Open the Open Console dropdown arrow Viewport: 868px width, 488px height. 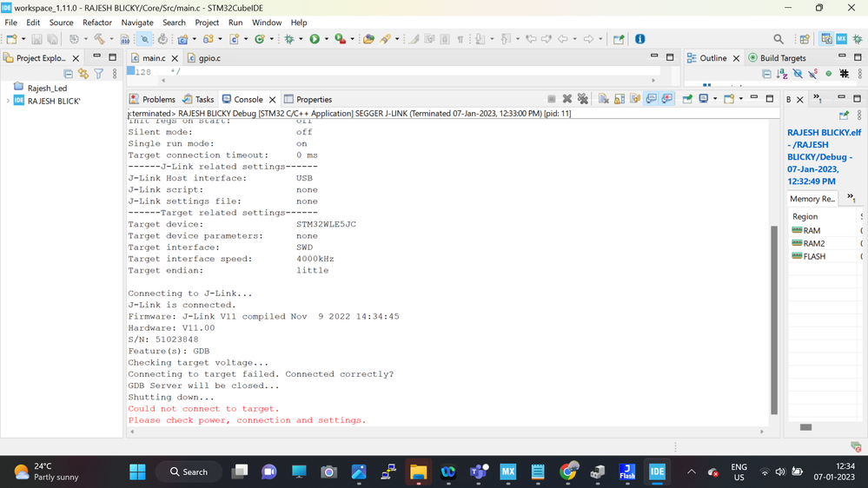(x=740, y=99)
